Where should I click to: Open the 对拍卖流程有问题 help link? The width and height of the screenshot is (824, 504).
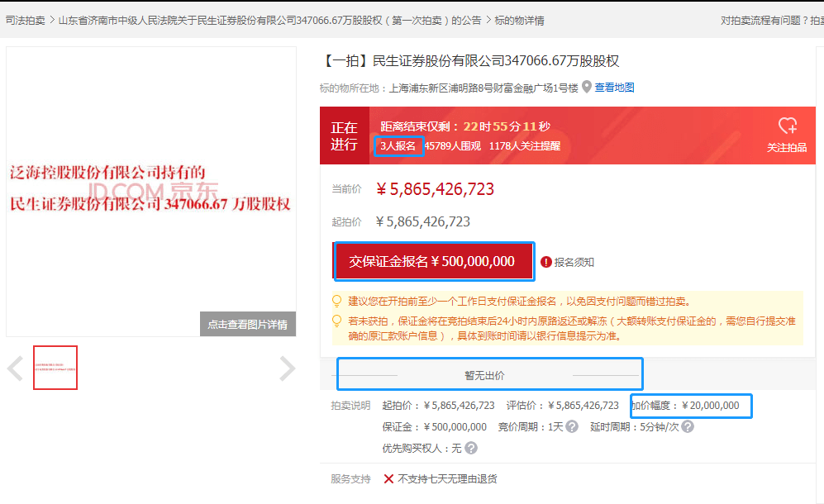click(x=772, y=21)
